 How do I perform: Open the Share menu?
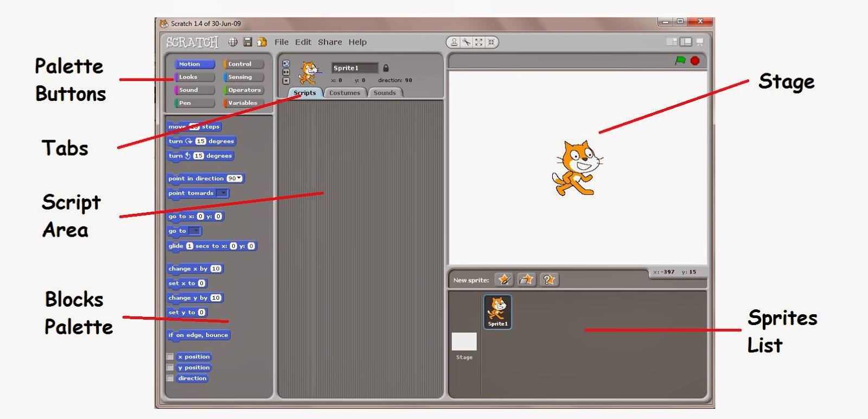coord(330,42)
